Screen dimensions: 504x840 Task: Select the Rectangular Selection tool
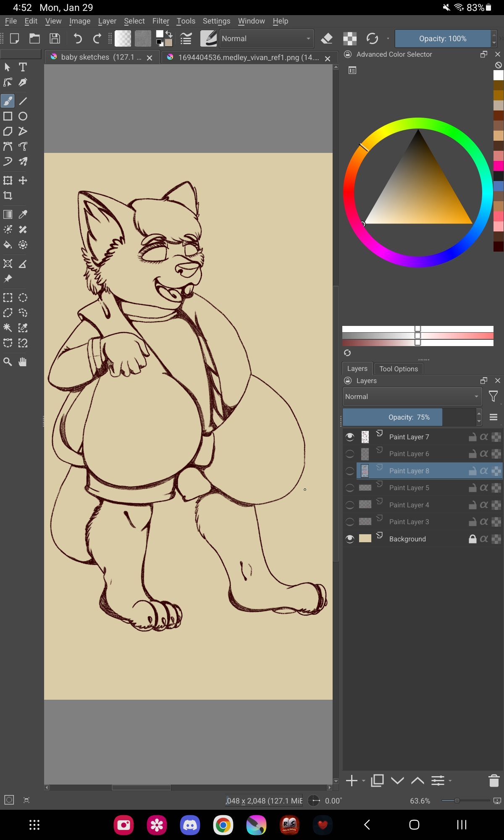tap(8, 298)
